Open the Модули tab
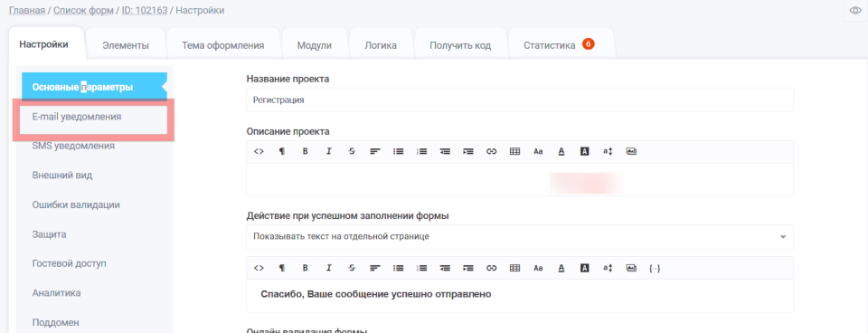This screenshot has height=333, width=868. 315,45
